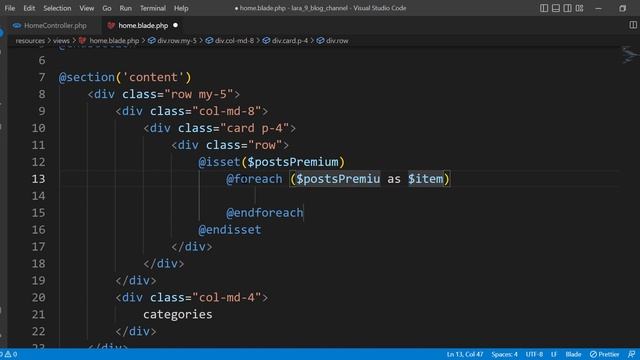Open customize layout icon
640x360 pixels.
579,8
